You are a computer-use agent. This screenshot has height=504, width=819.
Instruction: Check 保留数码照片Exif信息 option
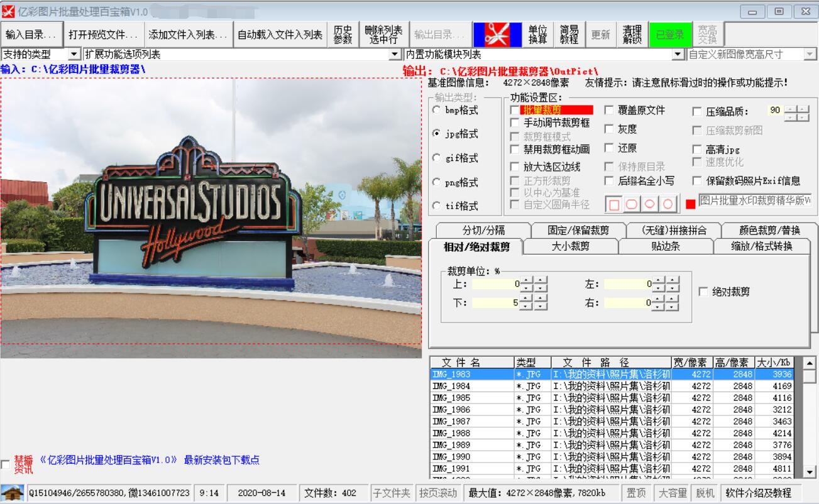[x=697, y=181]
